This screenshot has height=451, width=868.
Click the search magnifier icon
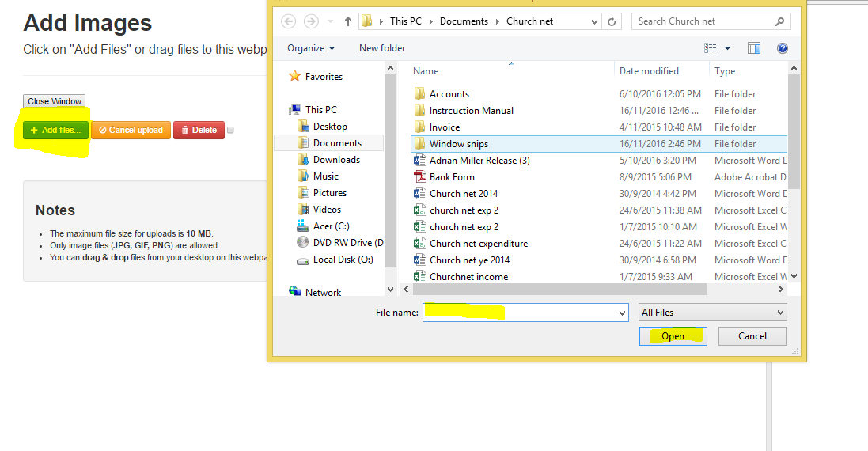point(779,21)
